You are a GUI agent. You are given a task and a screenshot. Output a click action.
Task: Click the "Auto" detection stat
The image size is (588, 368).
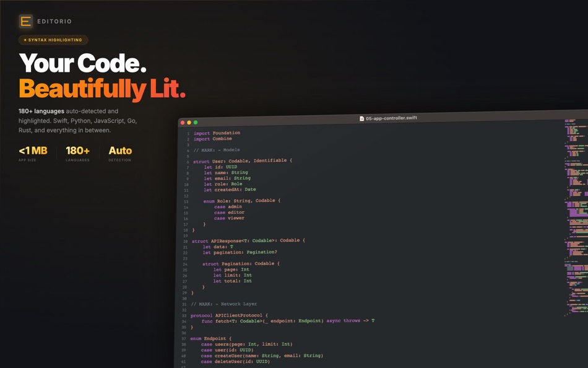tap(120, 151)
